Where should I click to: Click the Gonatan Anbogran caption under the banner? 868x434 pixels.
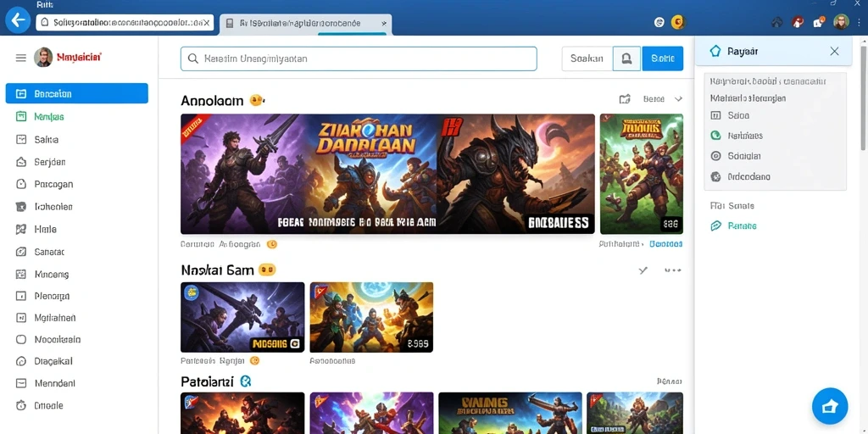click(220, 243)
